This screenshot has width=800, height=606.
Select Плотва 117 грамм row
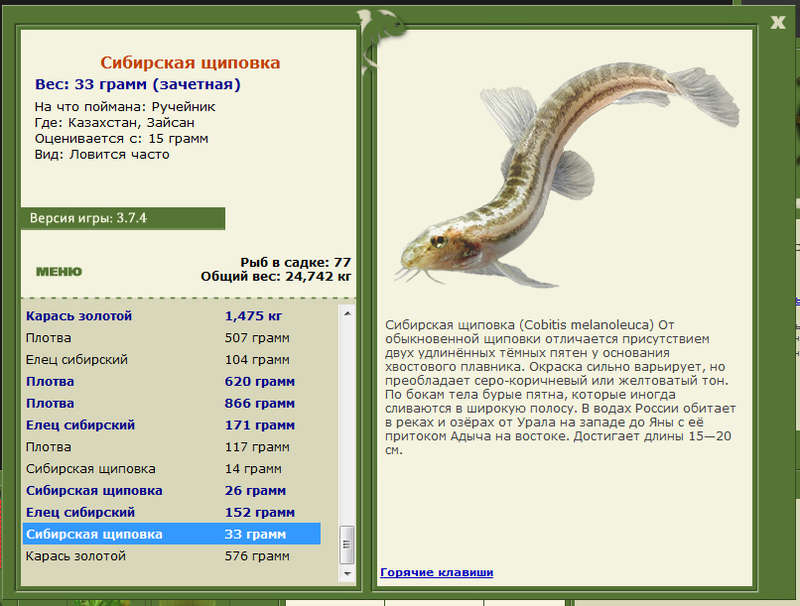click(171, 447)
